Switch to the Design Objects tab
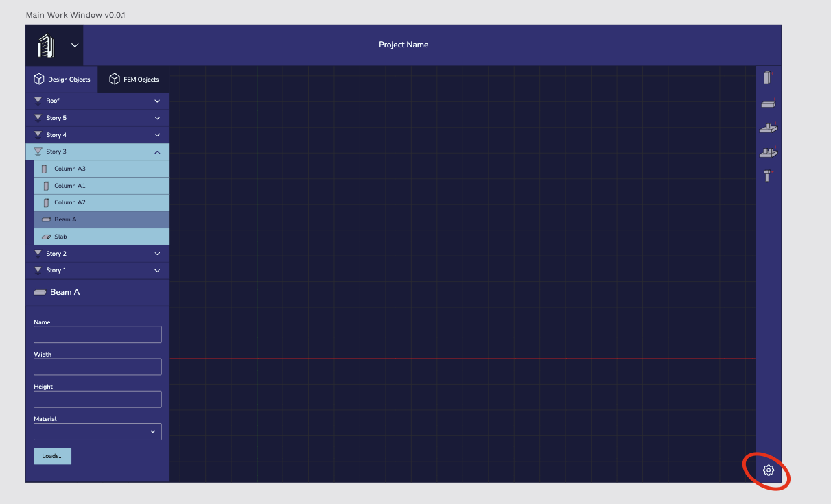Screen dimensions: 831x504 tap(62, 80)
